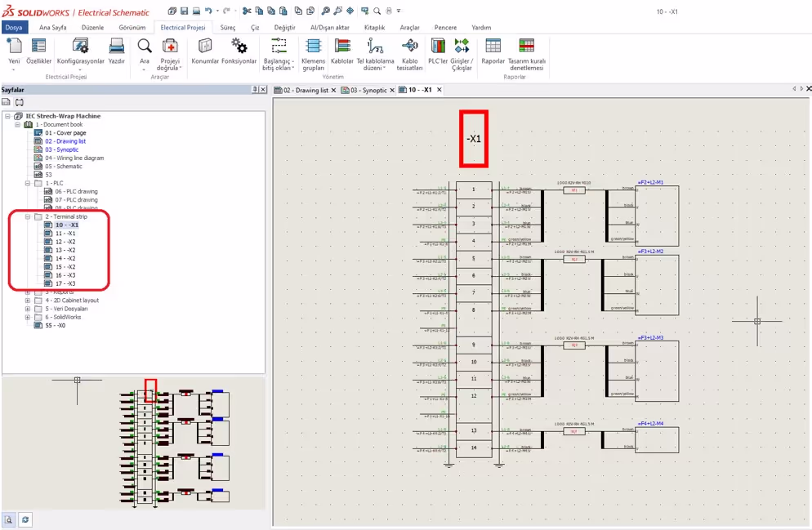
Task: Expand 5 - Veri Dosyaları folder
Action: (x=28, y=309)
